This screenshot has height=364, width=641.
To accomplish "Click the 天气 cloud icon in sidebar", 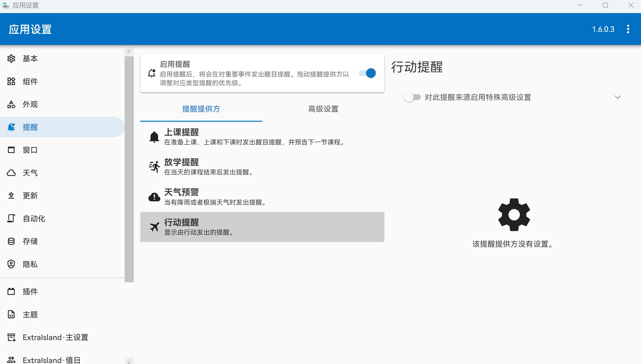I will click(x=11, y=173).
